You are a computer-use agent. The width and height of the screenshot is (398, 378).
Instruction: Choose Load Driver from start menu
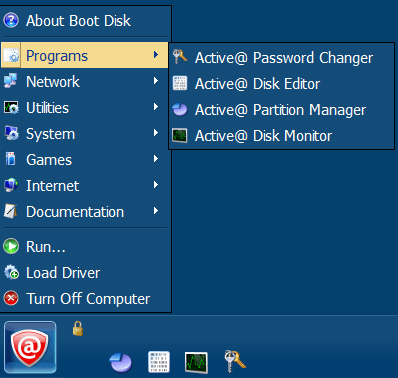click(x=85, y=273)
